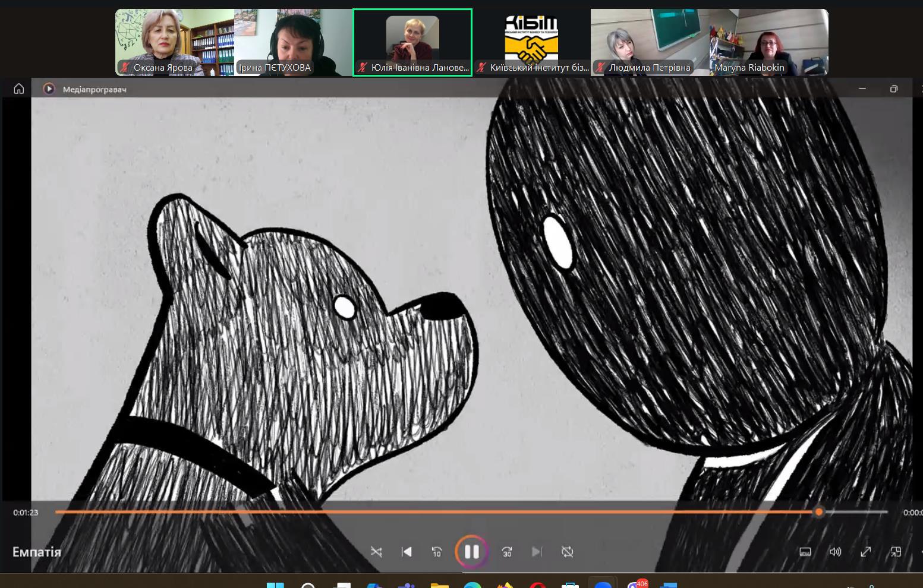Viewport: 923px width, 588px height.
Task: Select Maryna Riabokin's video tile
Action: pyautogui.click(x=768, y=42)
